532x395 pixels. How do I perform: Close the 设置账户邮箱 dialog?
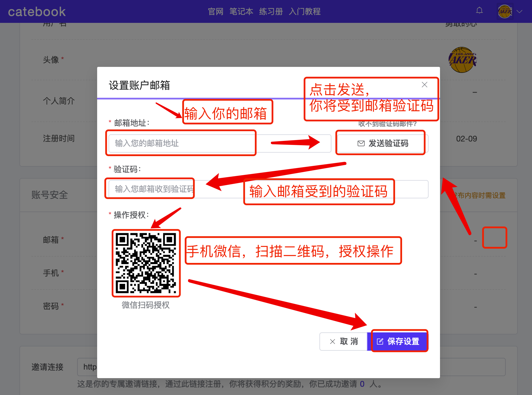(x=425, y=85)
